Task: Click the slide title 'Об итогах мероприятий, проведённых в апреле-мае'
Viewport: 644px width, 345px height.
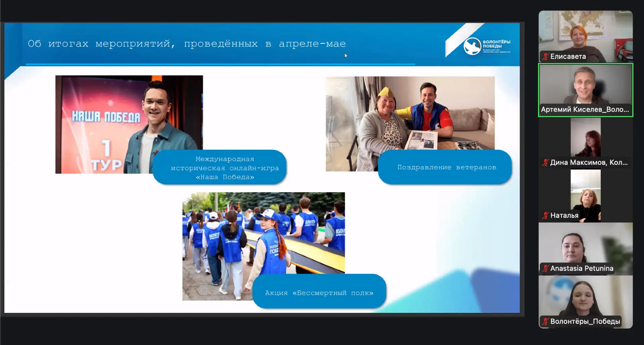Action: [x=187, y=44]
